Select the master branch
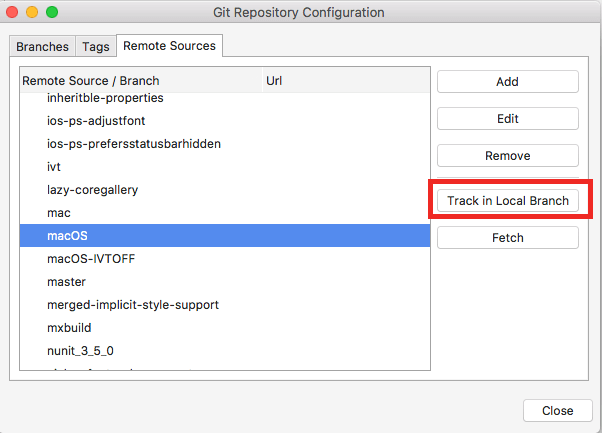This screenshot has height=433, width=602. (67, 282)
